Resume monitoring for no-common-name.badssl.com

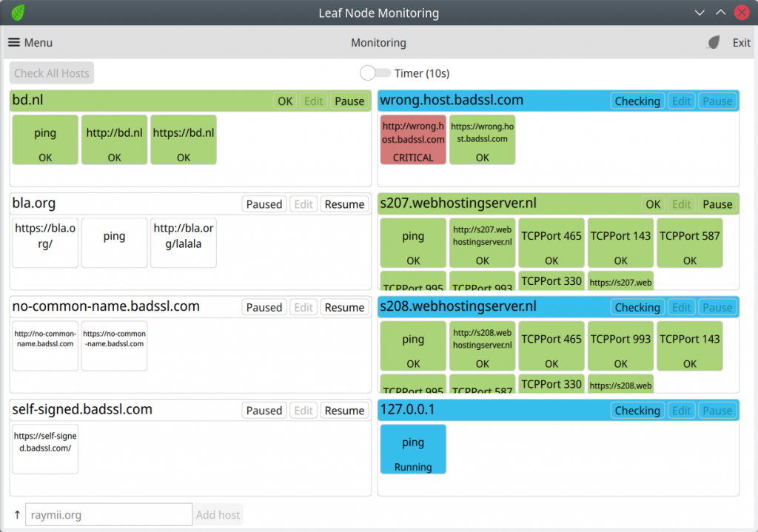[x=344, y=307]
